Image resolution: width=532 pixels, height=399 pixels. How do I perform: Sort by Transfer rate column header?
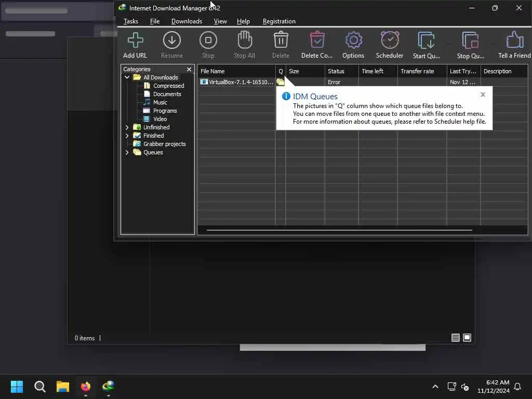[422, 71]
